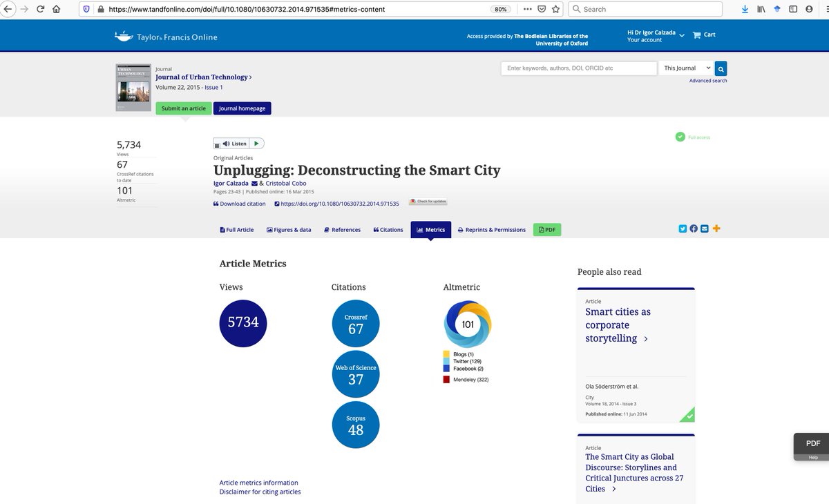Click the Crossref 67 citations circle
The height and width of the screenshot is (504, 829).
tap(356, 324)
